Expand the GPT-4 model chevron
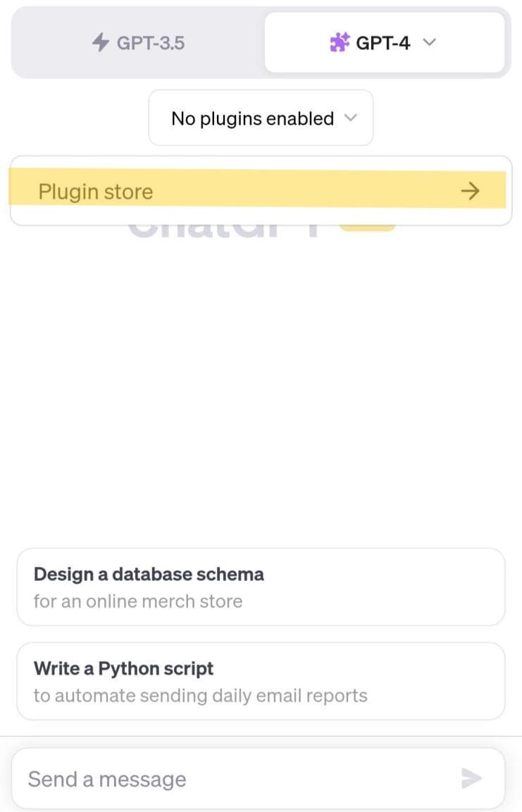 (x=430, y=42)
